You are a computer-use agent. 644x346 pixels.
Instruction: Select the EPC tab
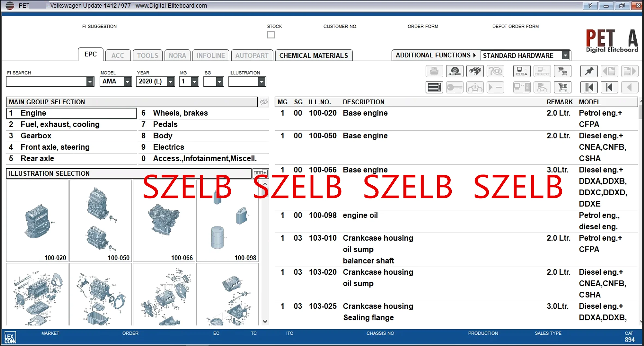(90, 54)
